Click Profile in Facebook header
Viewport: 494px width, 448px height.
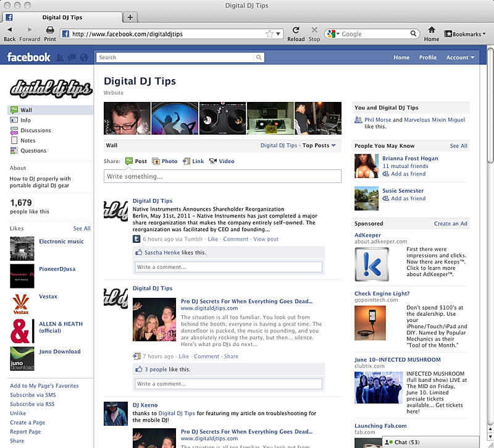pos(427,57)
